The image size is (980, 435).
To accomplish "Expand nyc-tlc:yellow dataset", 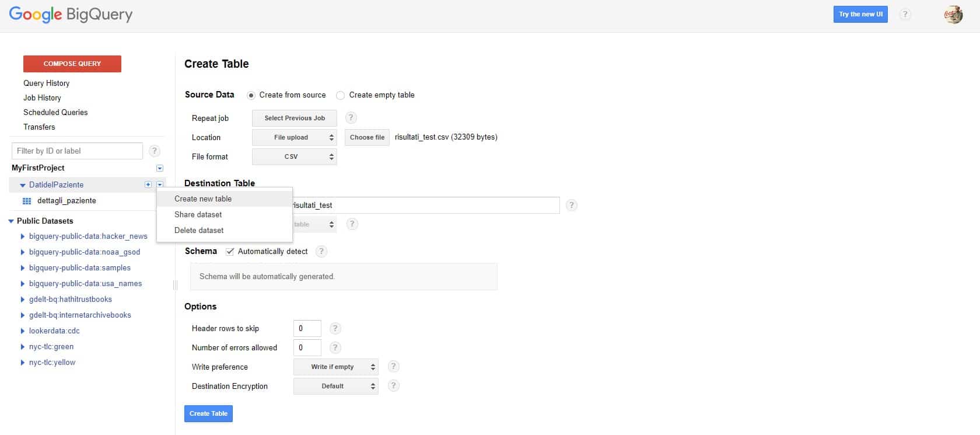I will (23, 363).
